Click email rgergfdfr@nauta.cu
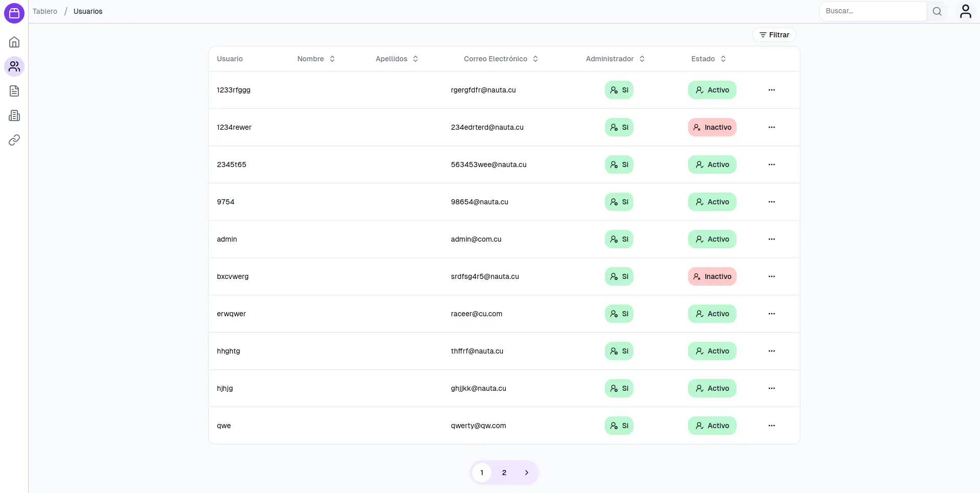Image resolution: width=980 pixels, height=493 pixels. pyautogui.click(x=483, y=90)
